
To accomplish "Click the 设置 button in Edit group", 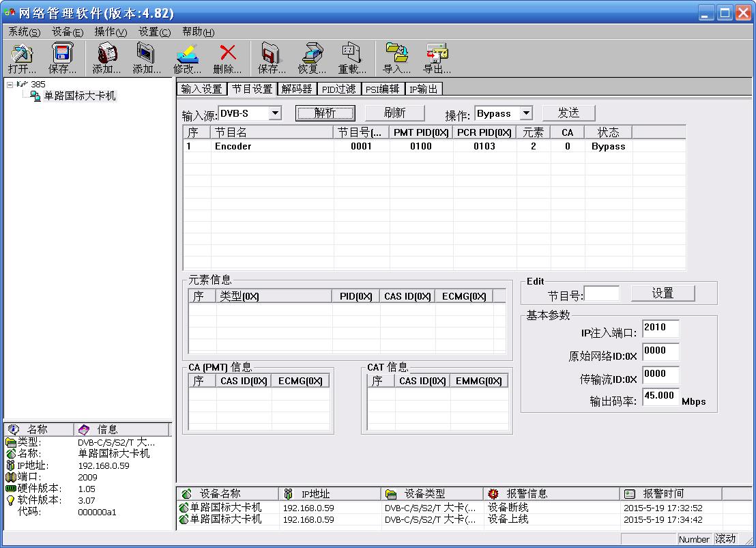I will (x=663, y=293).
